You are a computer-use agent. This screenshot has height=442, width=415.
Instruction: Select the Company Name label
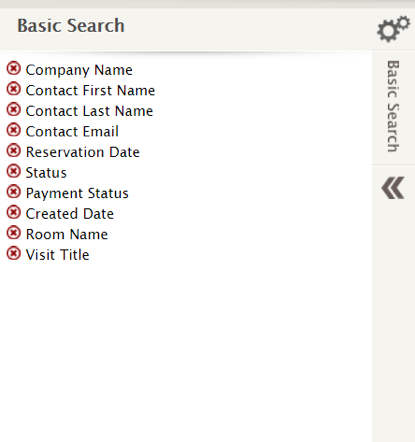(x=79, y=70)
